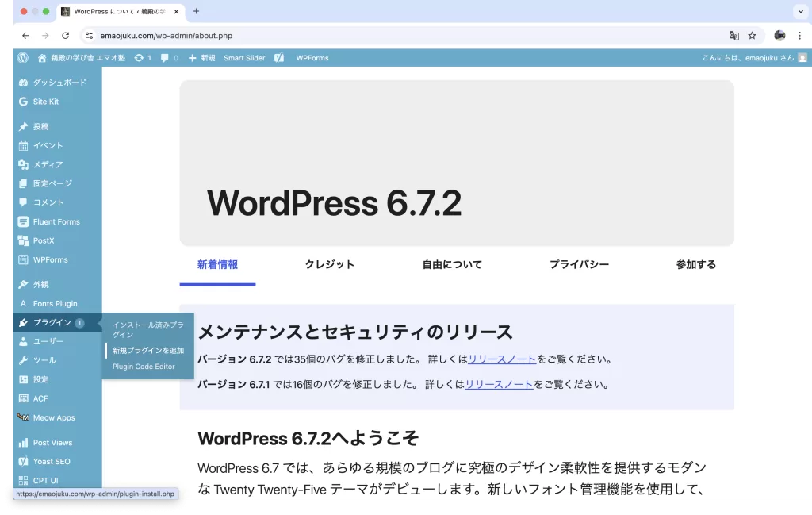The image size is (812, 515).
Task: Click the ツール wrench icon in sidebar
Action: point(23,360)
